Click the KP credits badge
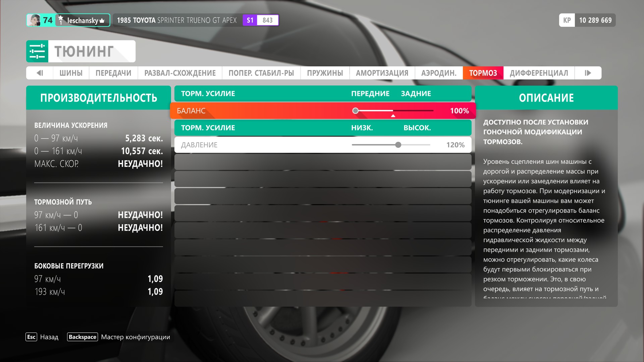644x362 pixels. [567, 20]
